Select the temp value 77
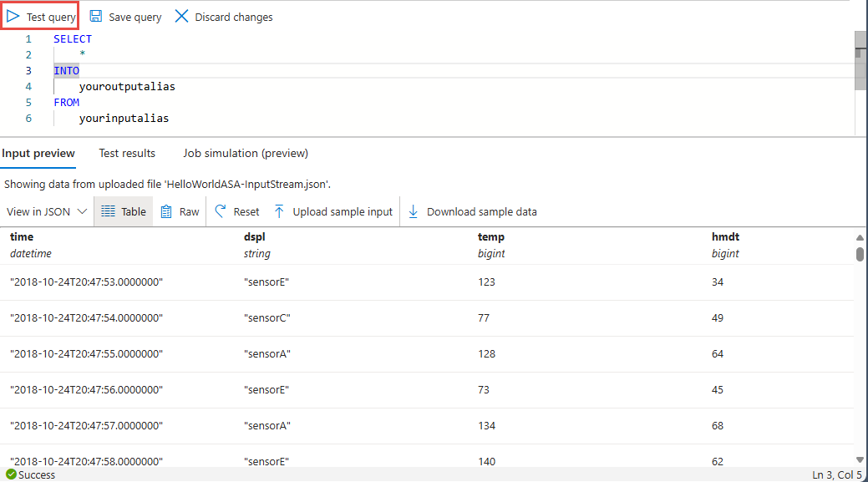This screenshot has width=868, height=482. click(483, 318)
